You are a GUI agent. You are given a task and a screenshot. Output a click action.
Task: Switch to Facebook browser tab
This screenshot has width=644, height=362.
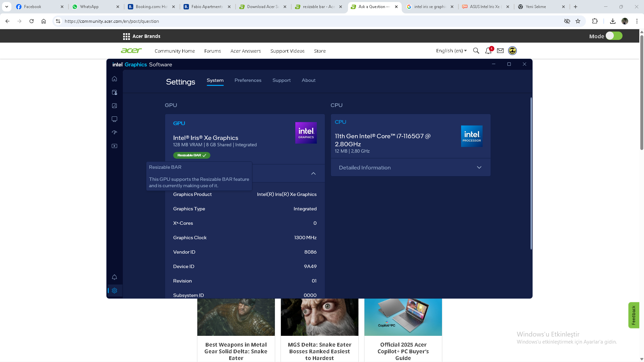40,7
